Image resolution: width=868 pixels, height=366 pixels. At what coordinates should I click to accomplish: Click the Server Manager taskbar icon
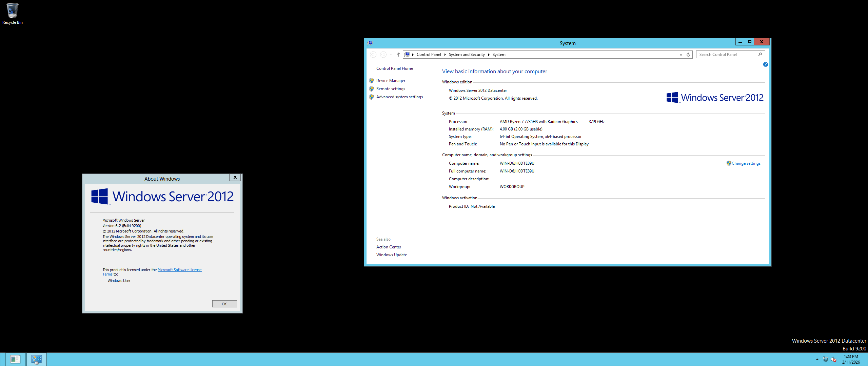[x=15, y=359]
